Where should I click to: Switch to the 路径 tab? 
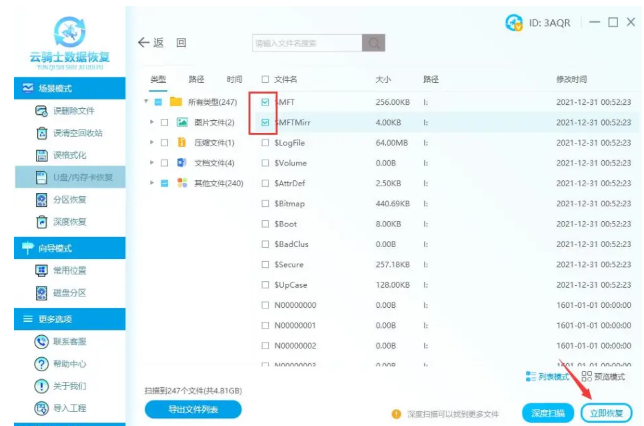tap(196, 79)
